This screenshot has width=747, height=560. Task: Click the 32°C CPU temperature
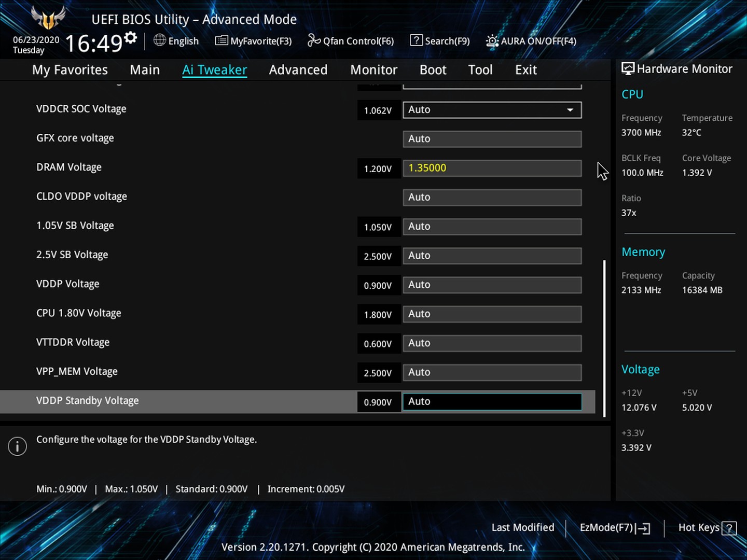click(x=691, y=133)
